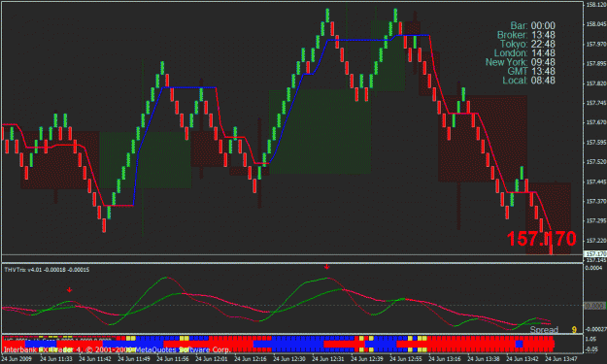Click the '24 Jun 2009' time label
607x364 pixels.
17,359
